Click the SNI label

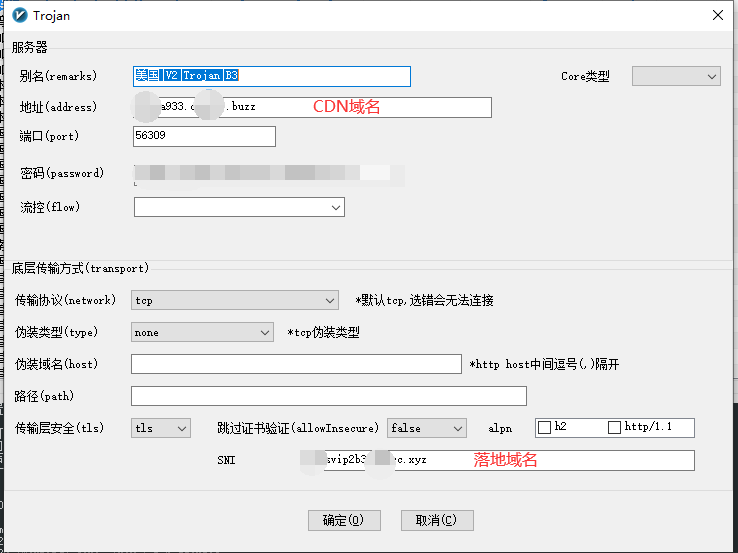click(x=226, y=460)
